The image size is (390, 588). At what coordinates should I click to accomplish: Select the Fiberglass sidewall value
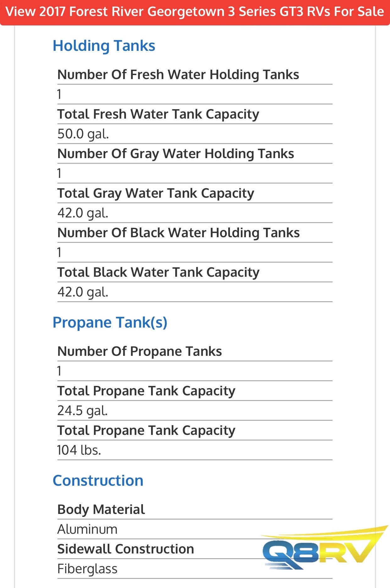tap(87, 569)
